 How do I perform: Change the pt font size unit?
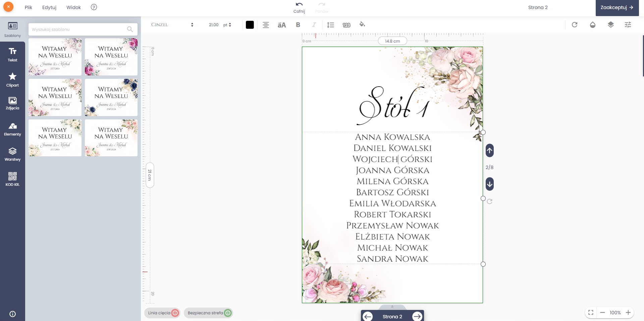click(227, 25)
